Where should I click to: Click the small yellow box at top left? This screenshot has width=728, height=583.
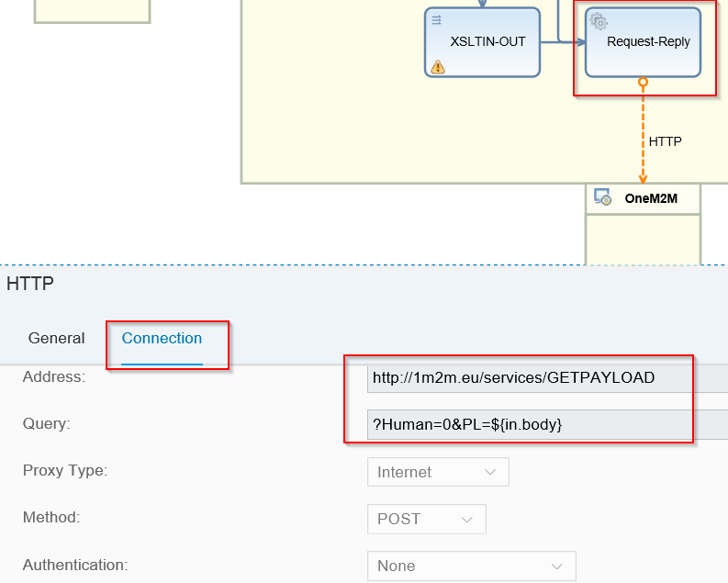click(92, 10)
